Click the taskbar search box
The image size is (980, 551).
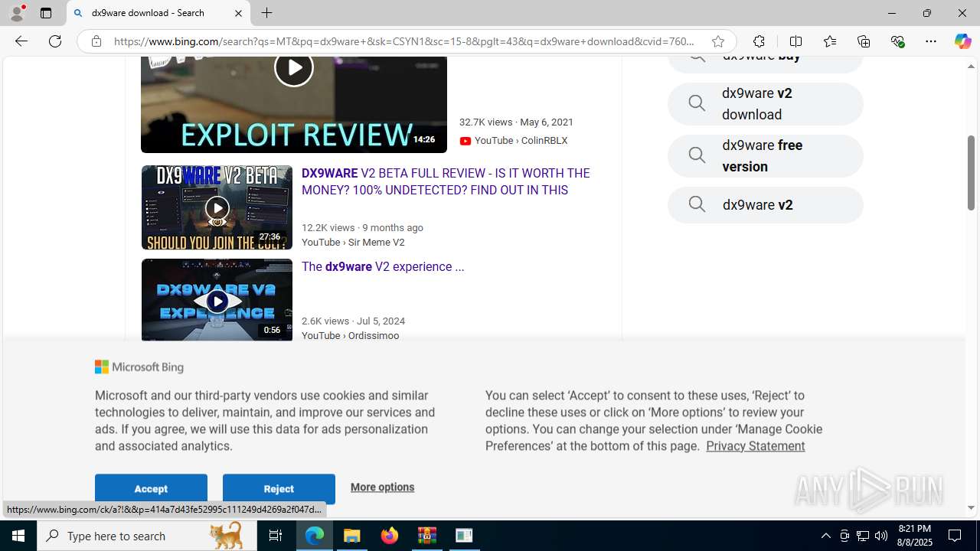(x=147, y=536)
